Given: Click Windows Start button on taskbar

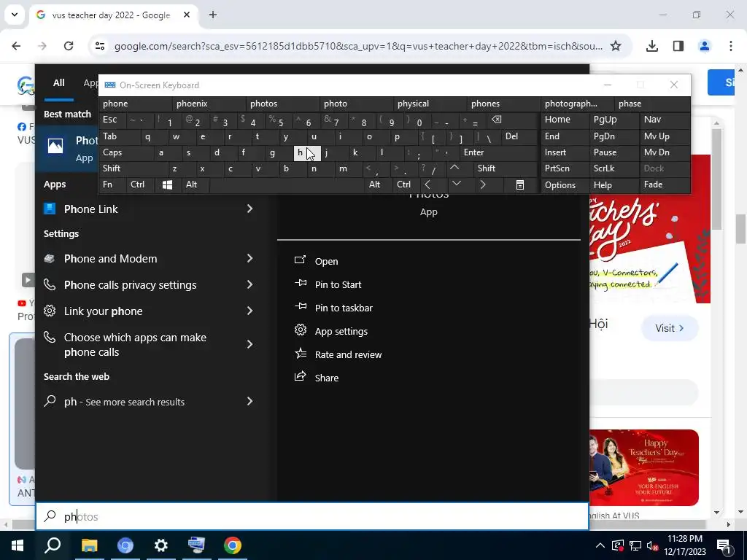Looking at the screenshot, I should (x=18, y=545).
